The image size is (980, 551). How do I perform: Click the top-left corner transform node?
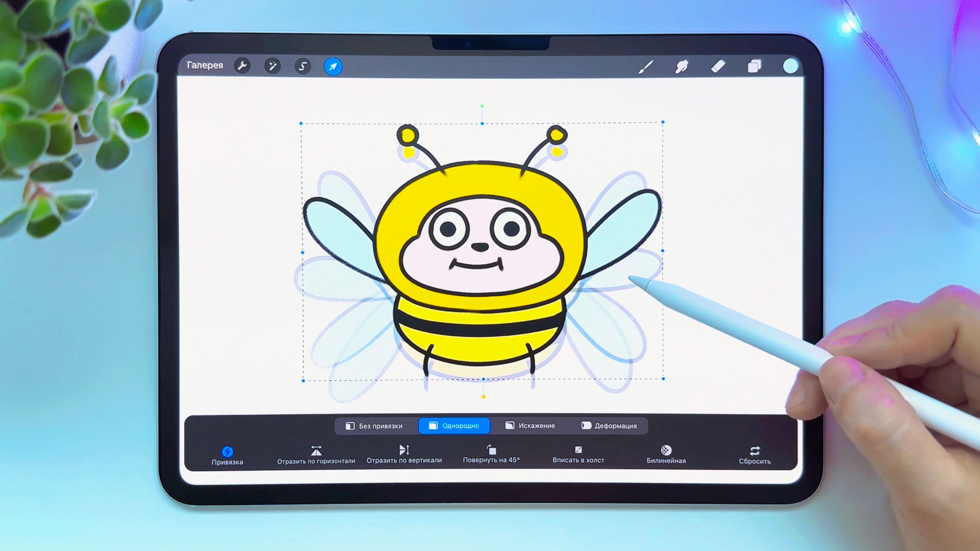tap(301, 124)
